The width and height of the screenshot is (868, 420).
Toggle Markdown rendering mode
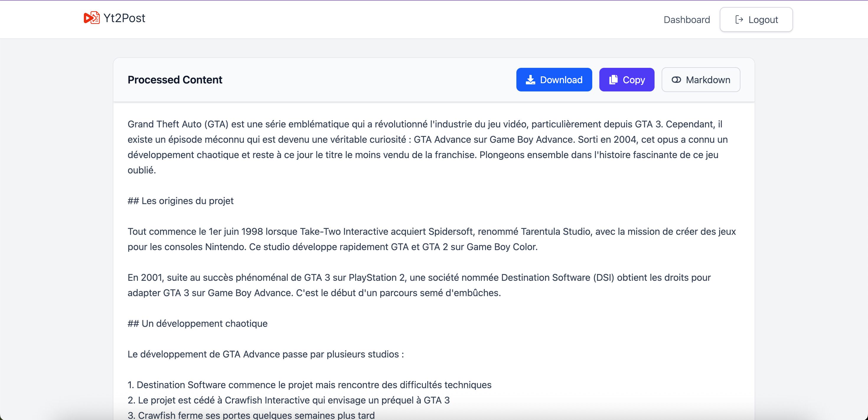click(701, 80)
